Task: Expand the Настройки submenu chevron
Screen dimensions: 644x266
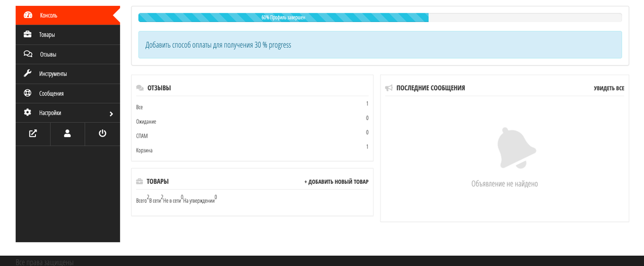Action: 111,114
